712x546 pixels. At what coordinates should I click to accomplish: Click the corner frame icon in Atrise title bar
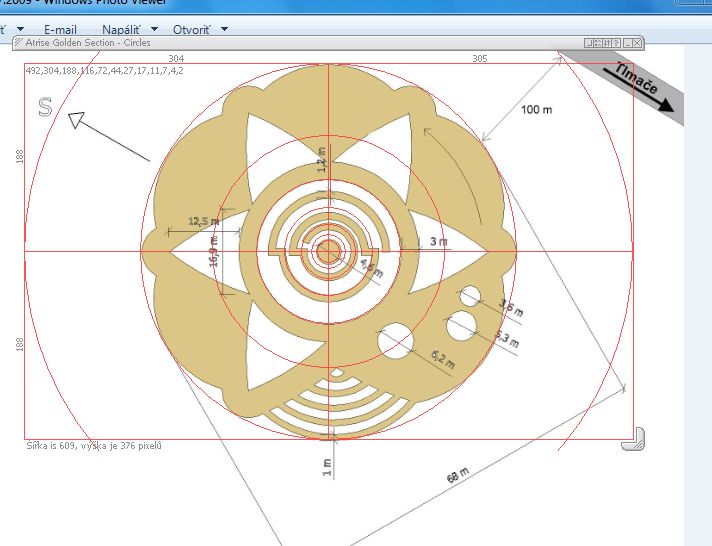(x=589, y=43)
